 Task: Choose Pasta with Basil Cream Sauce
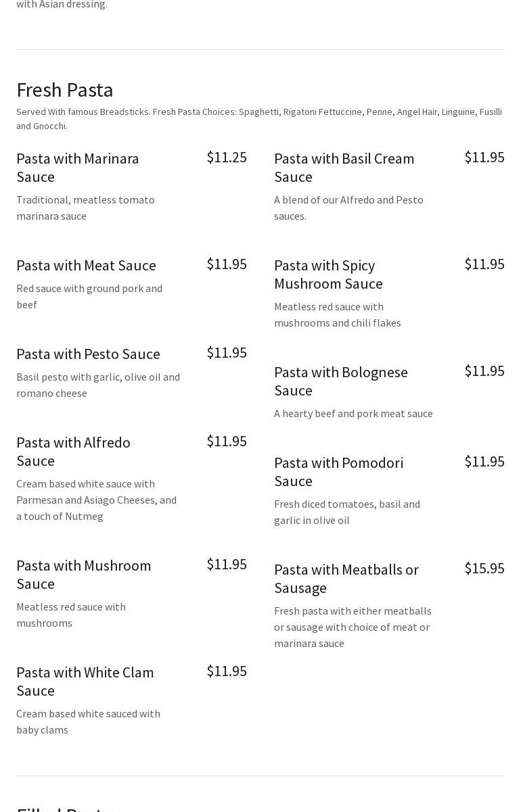(344, 167)
